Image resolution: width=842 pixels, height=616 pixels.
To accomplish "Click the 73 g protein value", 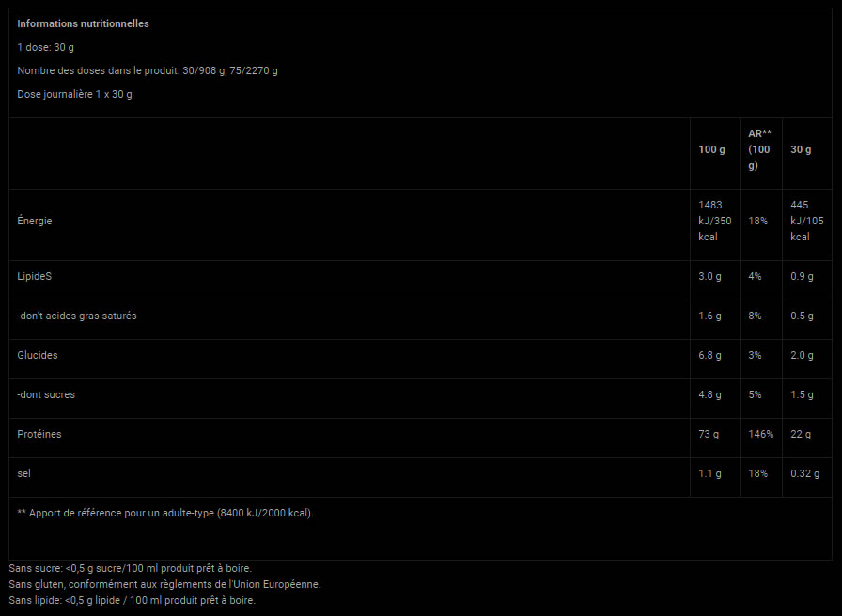I will pyautogui.click(x=709, y=434).
